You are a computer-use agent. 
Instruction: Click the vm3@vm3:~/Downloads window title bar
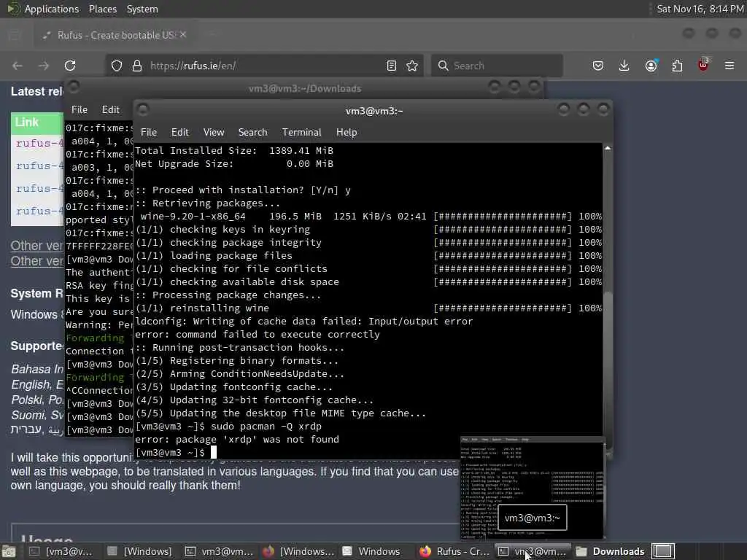305,88
